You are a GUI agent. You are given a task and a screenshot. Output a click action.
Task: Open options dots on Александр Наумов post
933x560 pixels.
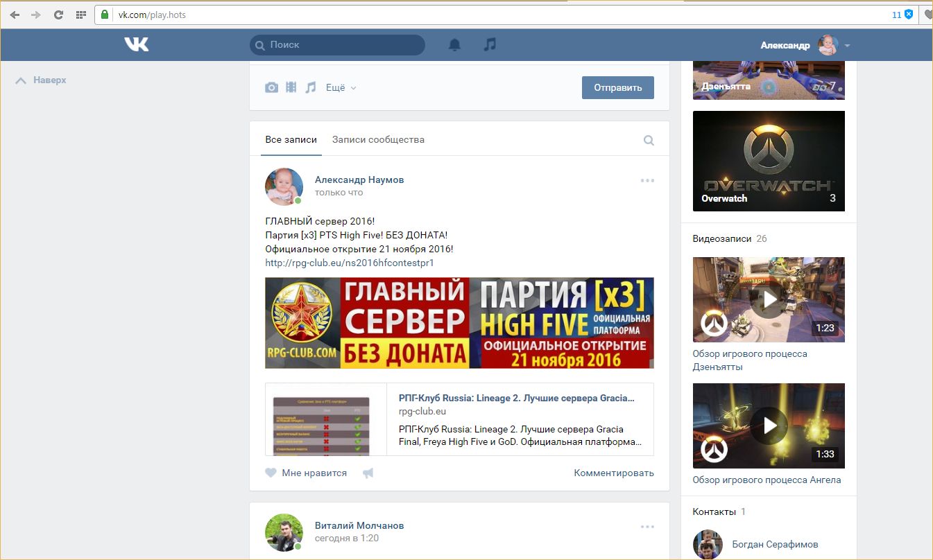coord(647,180)
